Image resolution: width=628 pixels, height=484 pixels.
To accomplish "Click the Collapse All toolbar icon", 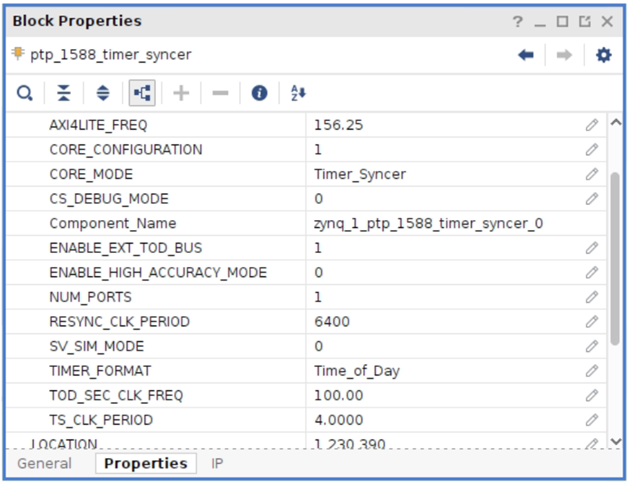I will click(64, 93).
